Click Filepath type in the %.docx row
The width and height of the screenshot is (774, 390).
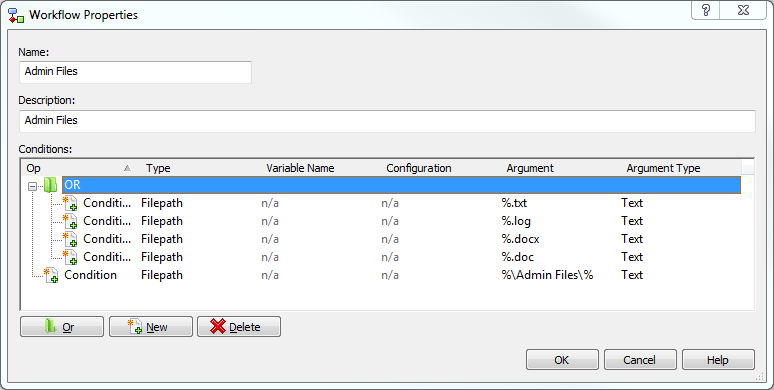[x=162, y=239]
